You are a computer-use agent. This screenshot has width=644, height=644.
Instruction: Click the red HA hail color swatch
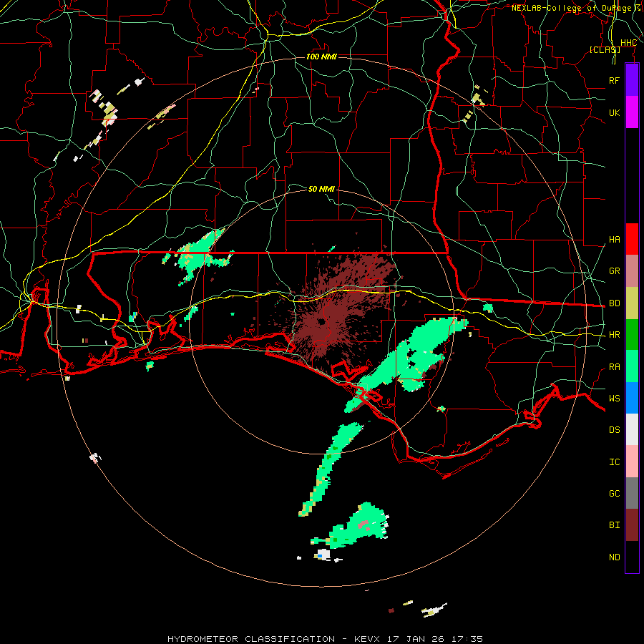pos(632,239)
